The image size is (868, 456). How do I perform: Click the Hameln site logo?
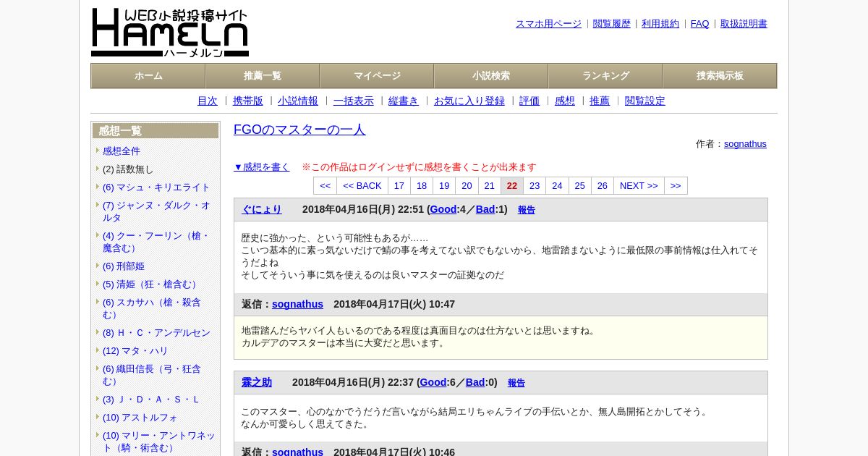pos(170,33)
